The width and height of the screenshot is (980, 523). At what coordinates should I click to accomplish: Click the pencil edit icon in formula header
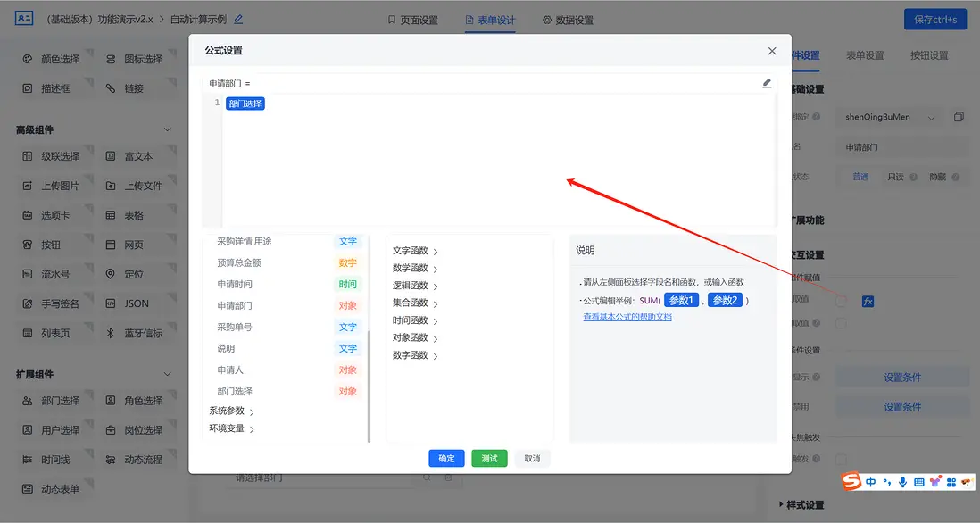(767, 83)
